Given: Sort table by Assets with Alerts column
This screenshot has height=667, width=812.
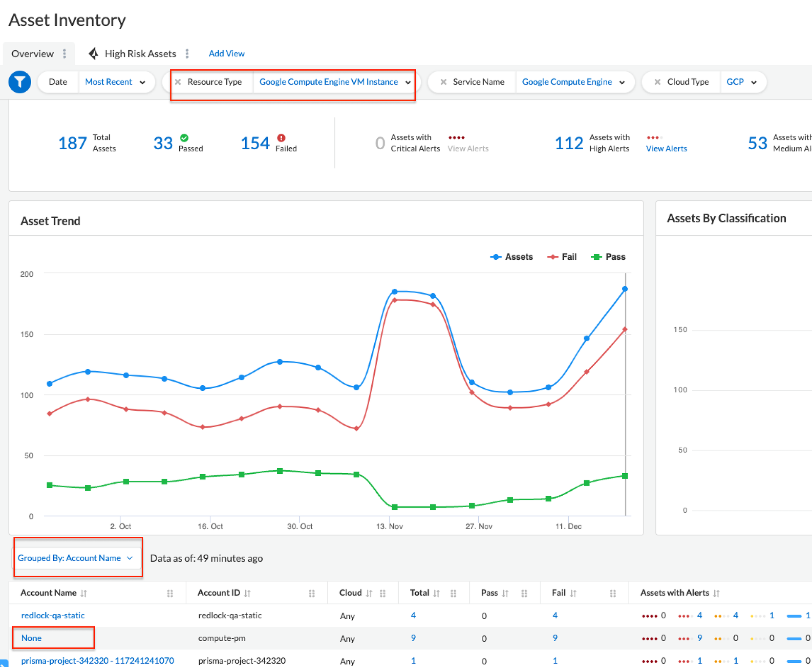Looking at the screenshot, I should 716,593.
